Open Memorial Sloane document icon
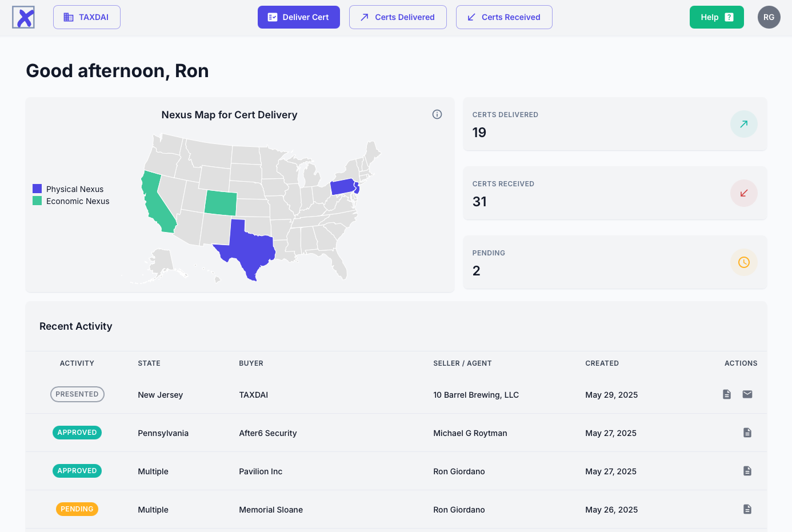This screenshot has height=532, width=792. point(747,509)
